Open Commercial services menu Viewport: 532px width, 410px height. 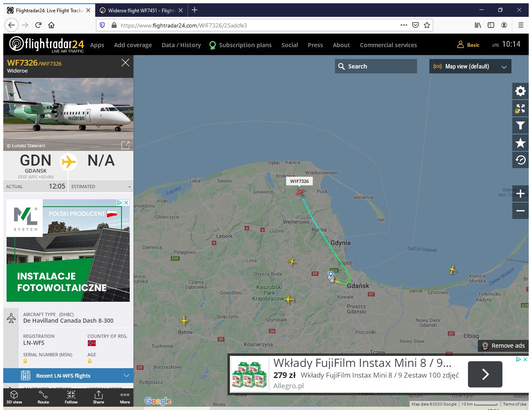pyautogui.click(x=388, y=45)
